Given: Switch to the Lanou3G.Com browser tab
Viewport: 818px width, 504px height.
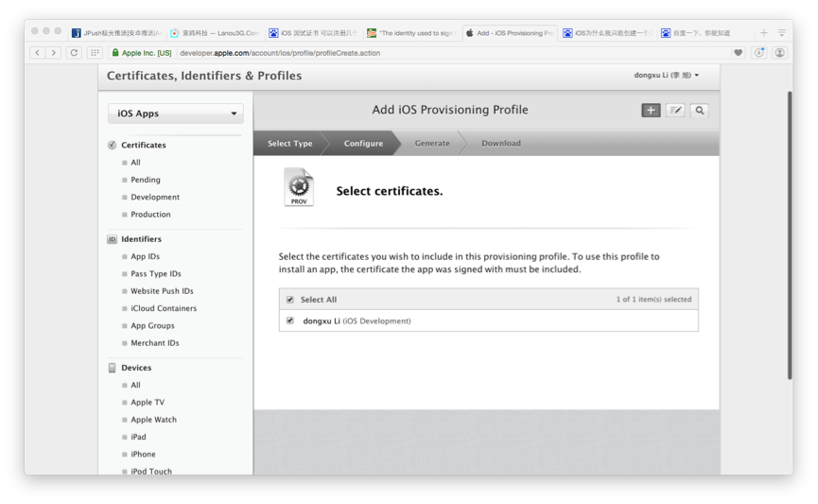Looking at the screenshot, I should click(x=215, y=33).
